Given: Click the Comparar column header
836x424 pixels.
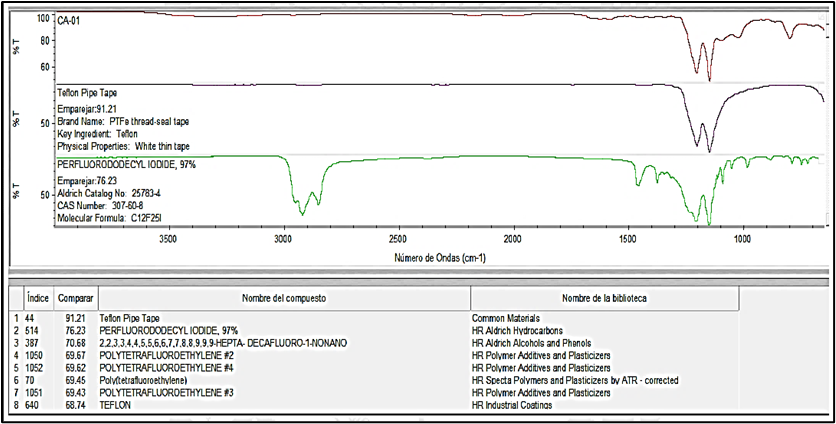Looking at the screenshot, I should tap(75, 298).
